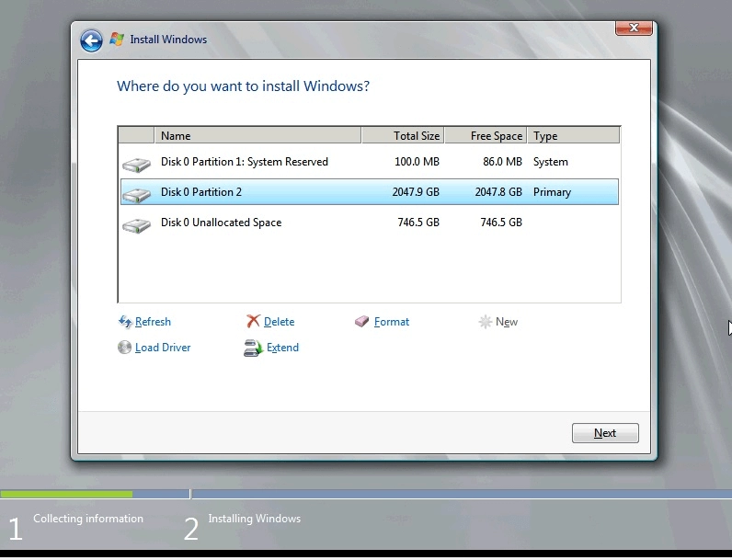Click the Load Driver disc icon

(x=125, y=348)
